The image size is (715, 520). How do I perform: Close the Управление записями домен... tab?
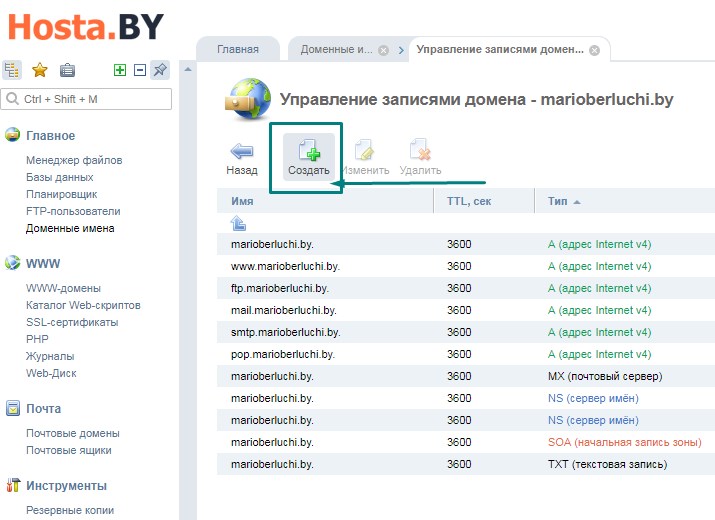click(x=594, y=50)
